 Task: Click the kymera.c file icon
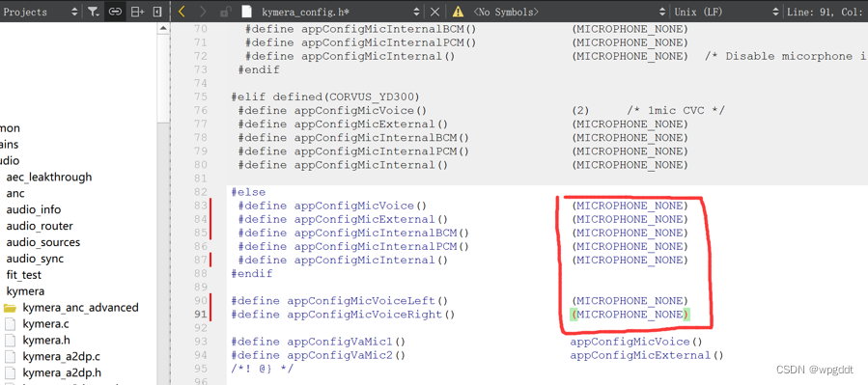click(x=10, y=323)
